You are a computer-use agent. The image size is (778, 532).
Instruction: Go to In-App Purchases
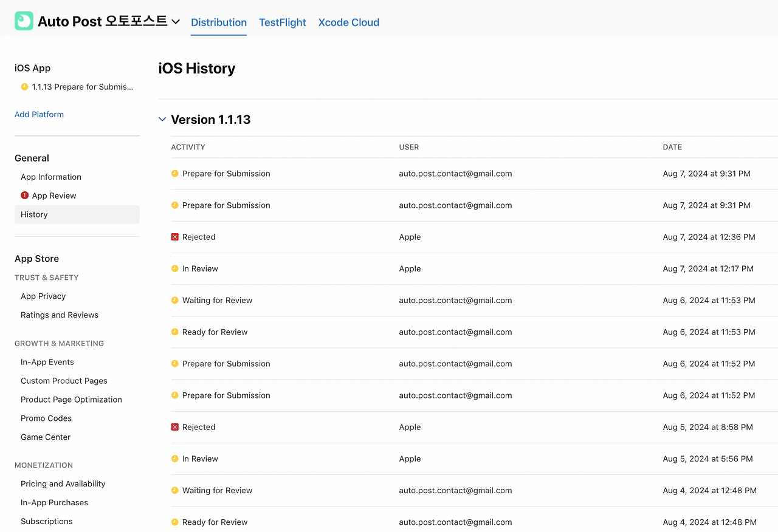[x=54, y=503]
